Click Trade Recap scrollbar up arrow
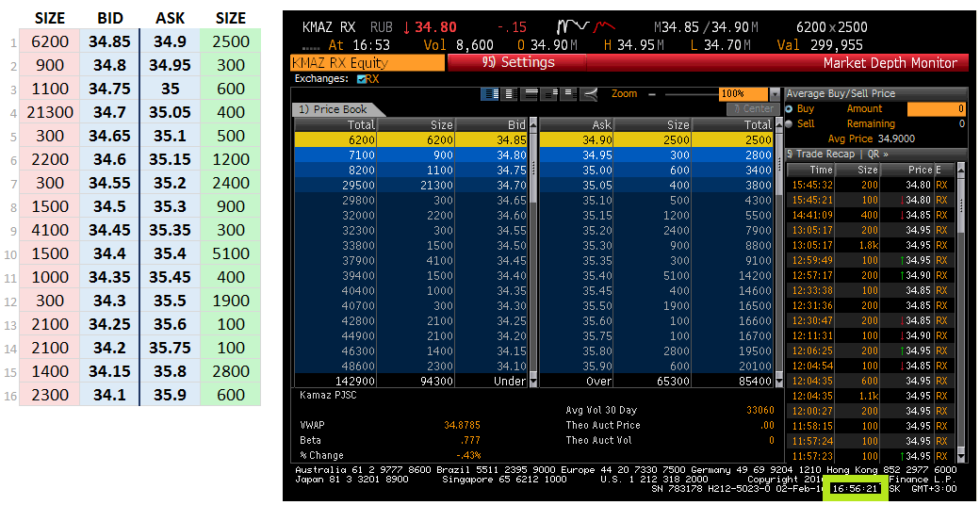Image resolution: width=980 pixels, height=505 pixels. tap(960, 170)
